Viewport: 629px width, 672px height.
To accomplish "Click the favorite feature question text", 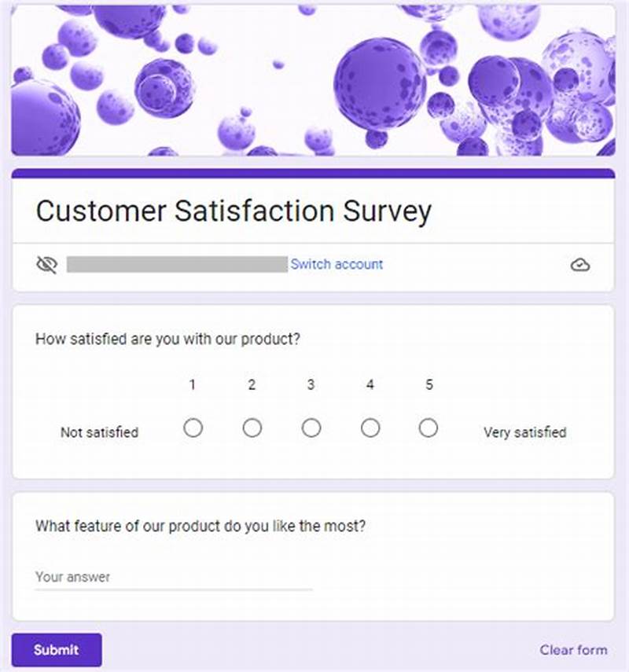I will point(204,527).
